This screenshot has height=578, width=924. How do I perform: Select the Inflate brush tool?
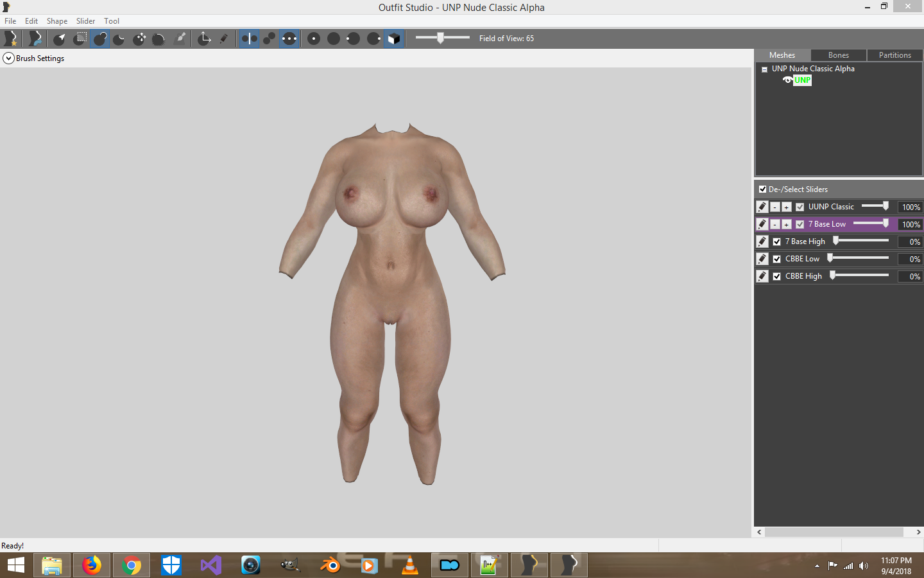point(99,39)
